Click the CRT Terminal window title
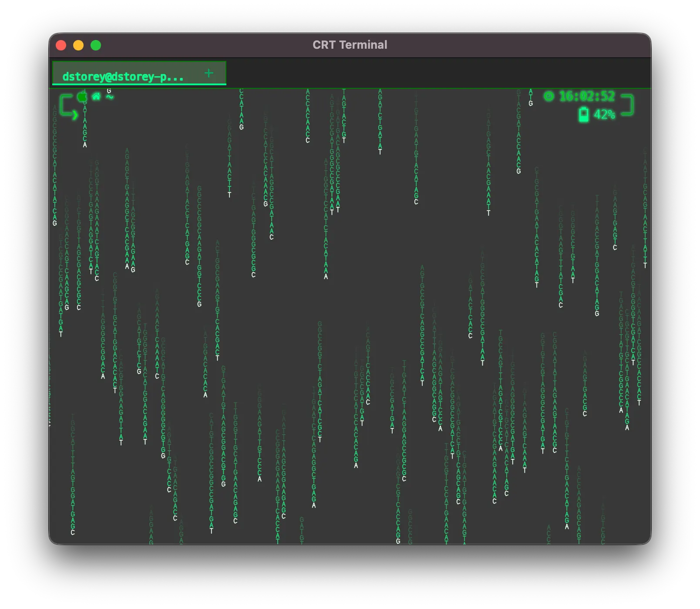The height and width of the screenshot is (609, 700). [x=350, y=45]
